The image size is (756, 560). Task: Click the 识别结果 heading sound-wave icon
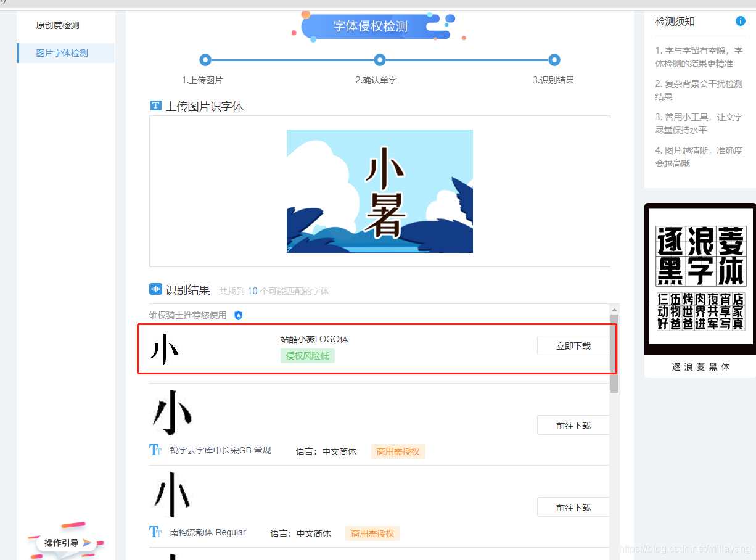(x=155, y=289)
